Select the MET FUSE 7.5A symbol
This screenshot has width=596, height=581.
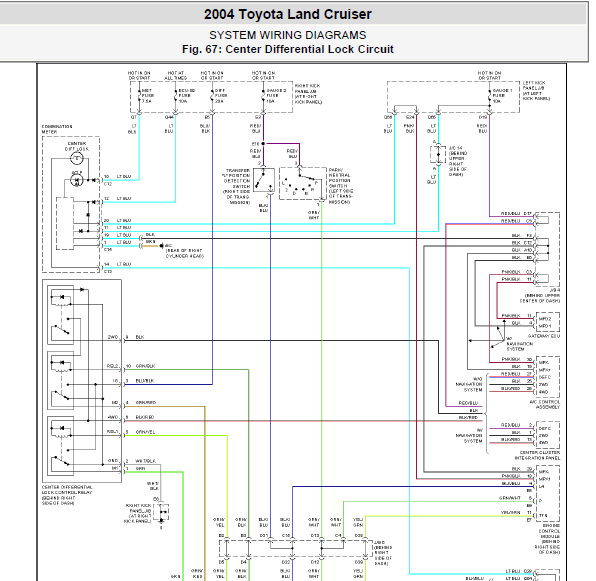[x=139, y=96]
